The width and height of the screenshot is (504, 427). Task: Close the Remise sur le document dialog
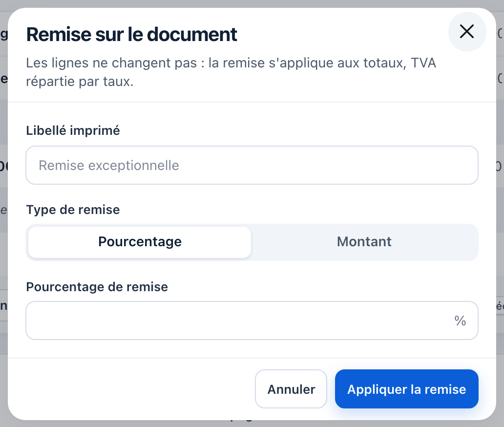pyautogui.click(x=467, y=31)
